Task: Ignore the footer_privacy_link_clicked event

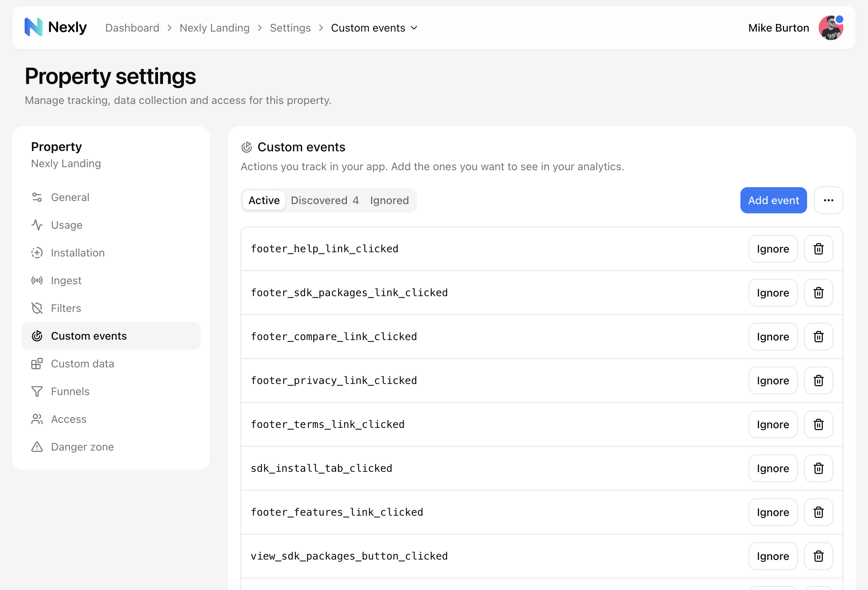Action: (x=773, y=380)
